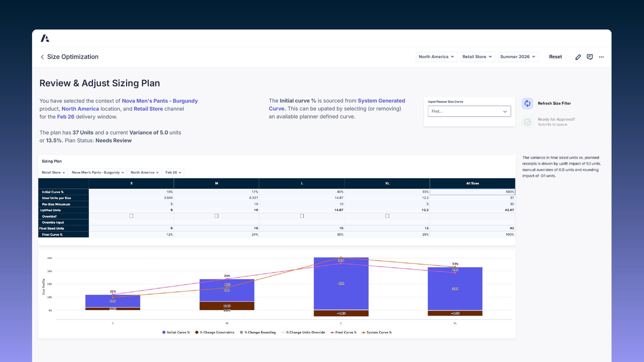Click the Anaplan logo icon
Screen dimensions: 644x362
click(45, 38)
